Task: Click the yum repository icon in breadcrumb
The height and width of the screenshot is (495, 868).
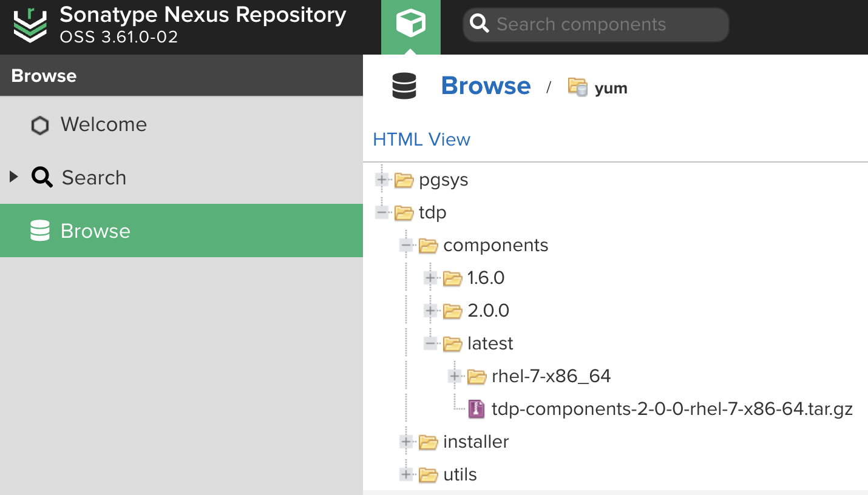Action: [x=578, y=87]
